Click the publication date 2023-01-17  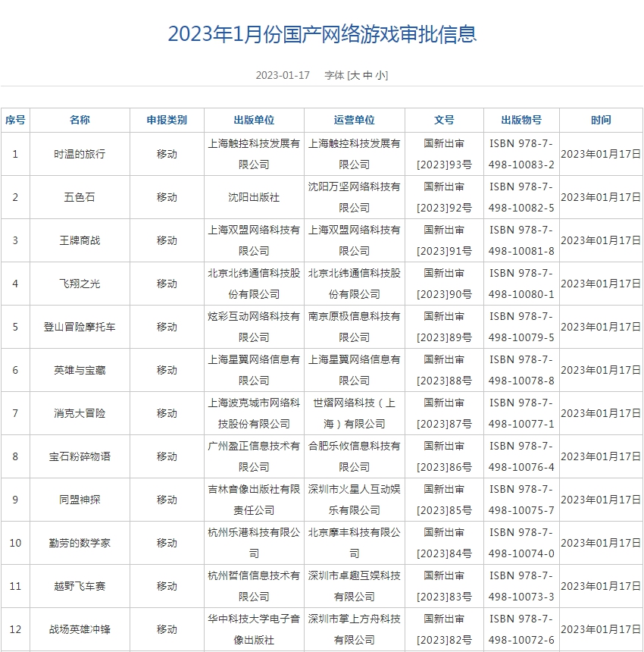click(283, 75)
